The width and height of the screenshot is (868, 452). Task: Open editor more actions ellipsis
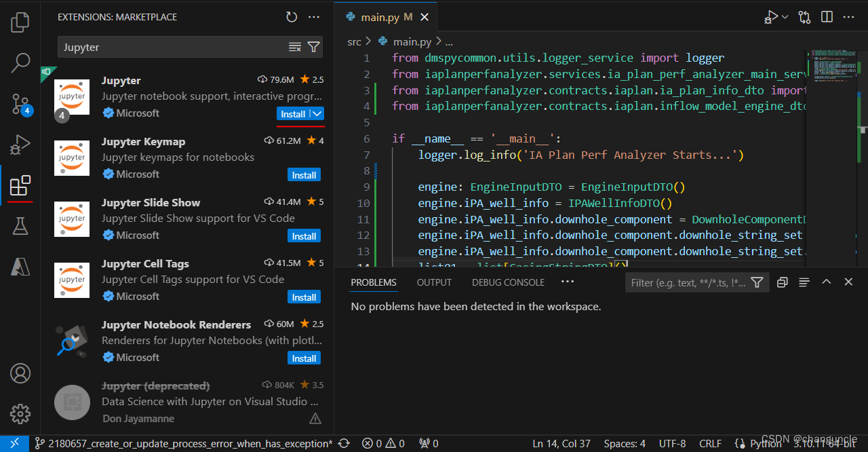pyautogui.click(x=848, y=16)
